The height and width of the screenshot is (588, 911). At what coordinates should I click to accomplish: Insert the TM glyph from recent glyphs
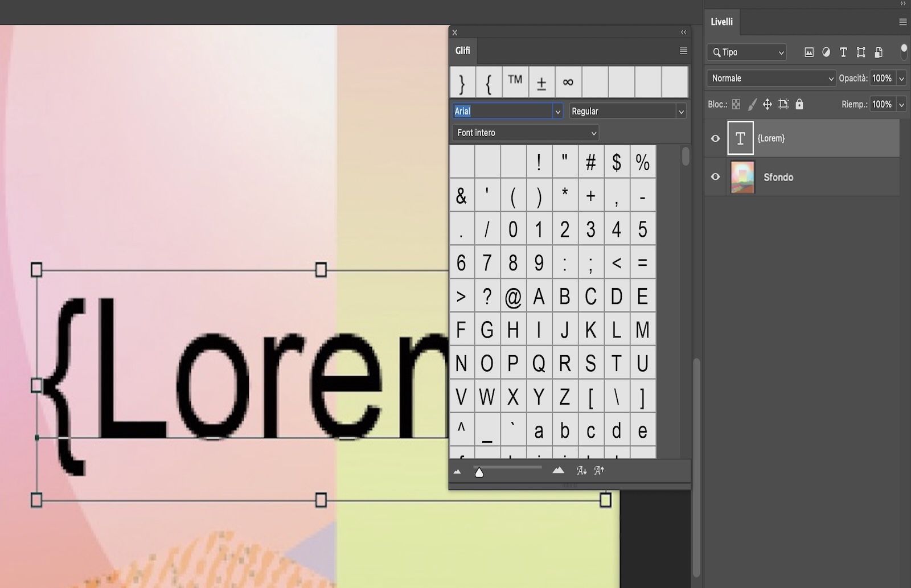pos(515,81)
